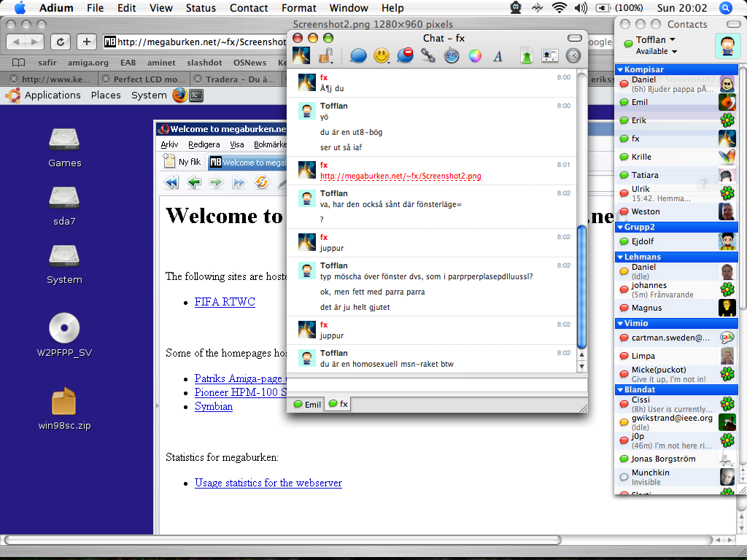Open the Available status dropdown
747x560 pixels.
coord(657,51)
